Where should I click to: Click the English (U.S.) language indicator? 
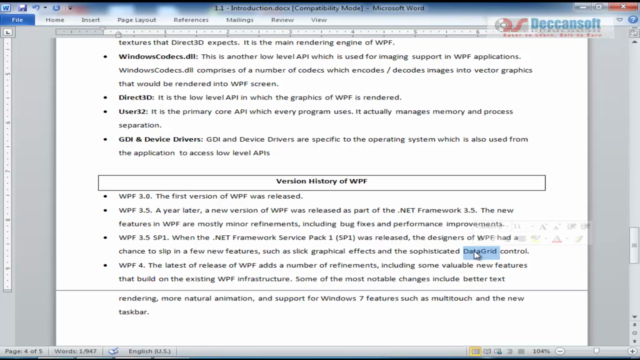click(149, 351)
